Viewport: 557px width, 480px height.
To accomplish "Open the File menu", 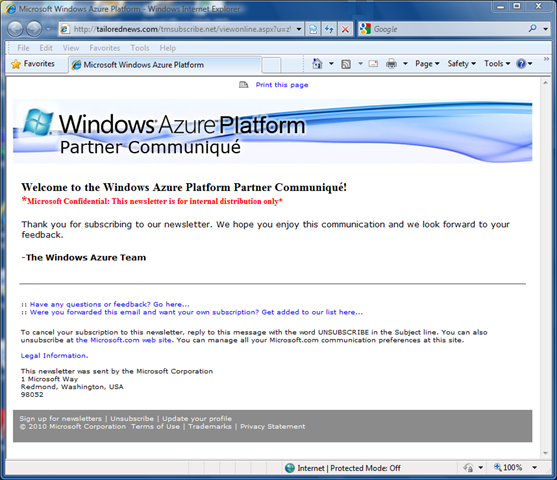I will [x=23, y=48].
